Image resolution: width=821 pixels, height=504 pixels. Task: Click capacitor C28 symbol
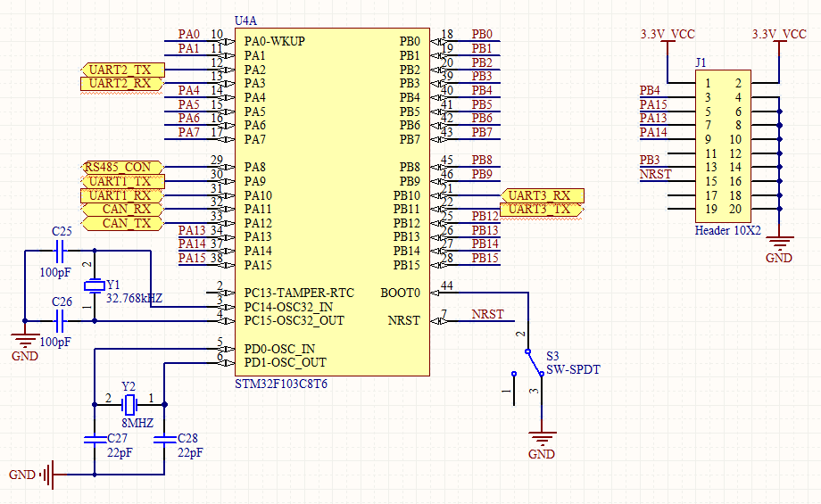click(x=164, y=439)
